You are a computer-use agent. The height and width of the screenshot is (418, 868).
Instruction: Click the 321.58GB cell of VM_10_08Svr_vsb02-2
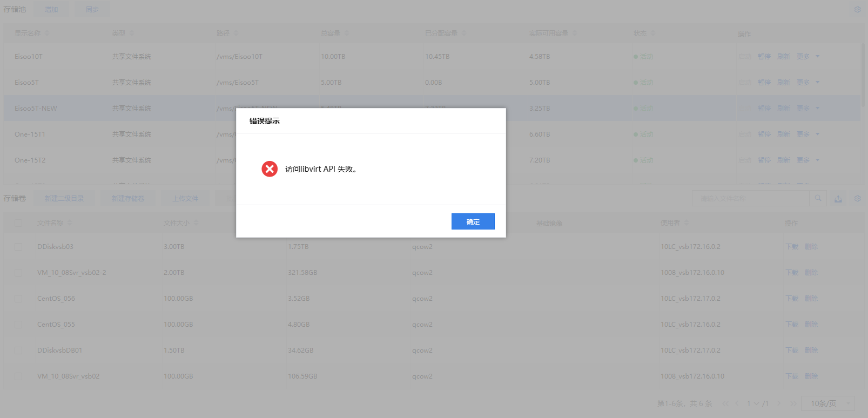coord(302,273)
